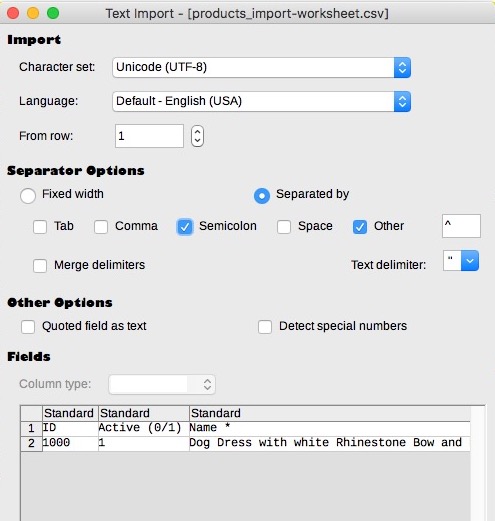Click the Active (0/1) cell
Screen dimensions: 495x521
144,428
